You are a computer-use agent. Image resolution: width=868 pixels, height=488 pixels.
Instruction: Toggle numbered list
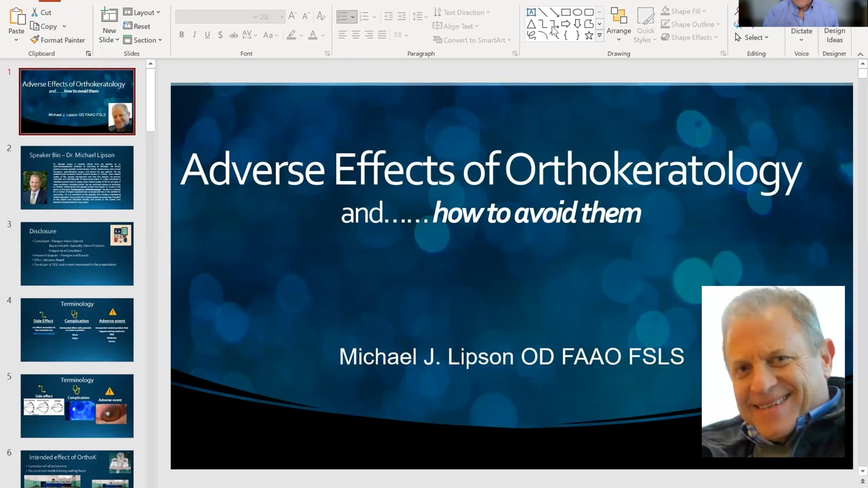[364, 16]
